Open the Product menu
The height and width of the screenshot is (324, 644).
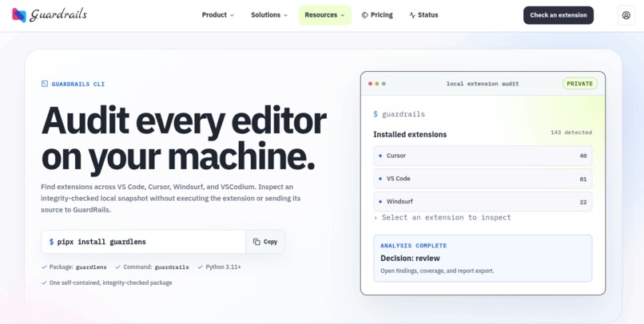218,15
